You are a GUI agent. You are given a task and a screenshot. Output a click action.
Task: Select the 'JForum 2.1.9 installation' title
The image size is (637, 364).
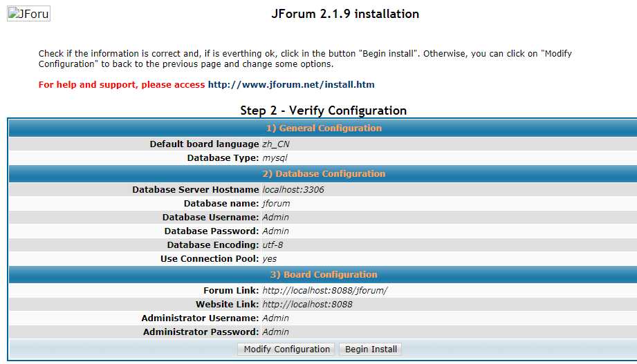pos(345,14)
